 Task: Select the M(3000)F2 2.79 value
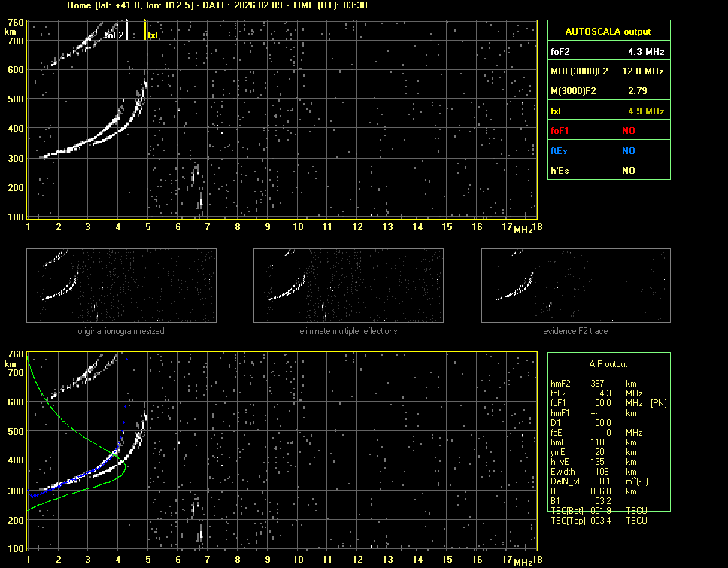click(646, 91)
